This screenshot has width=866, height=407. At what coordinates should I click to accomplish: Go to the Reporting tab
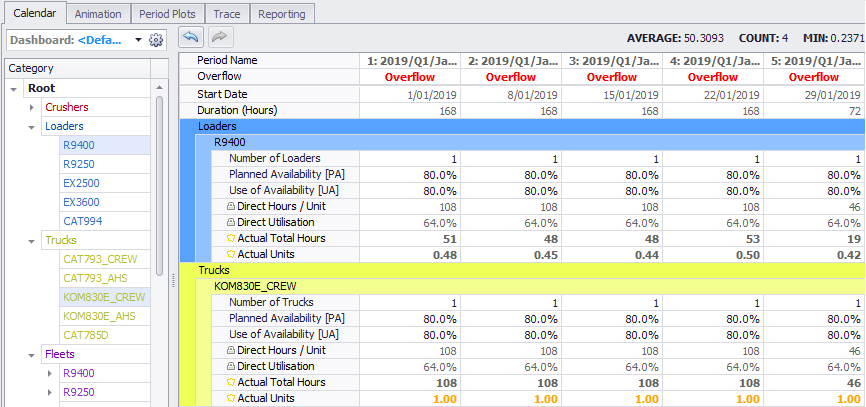point(282,14)
